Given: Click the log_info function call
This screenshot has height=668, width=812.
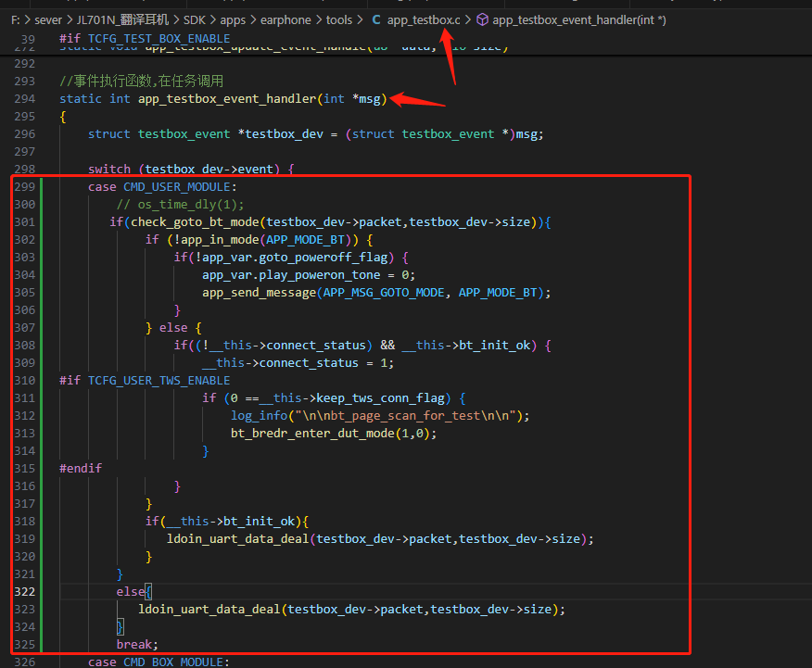Looking at the screenshot, I should coord(259,415).
